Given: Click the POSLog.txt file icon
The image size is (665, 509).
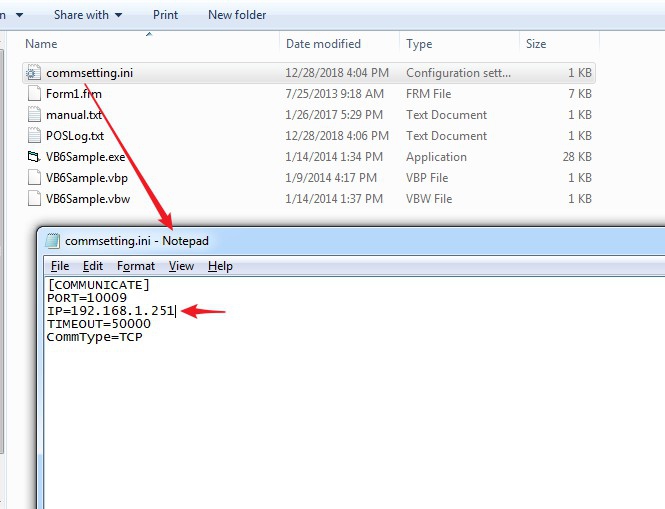Looking at the screenshot, I should click(33, 136).
